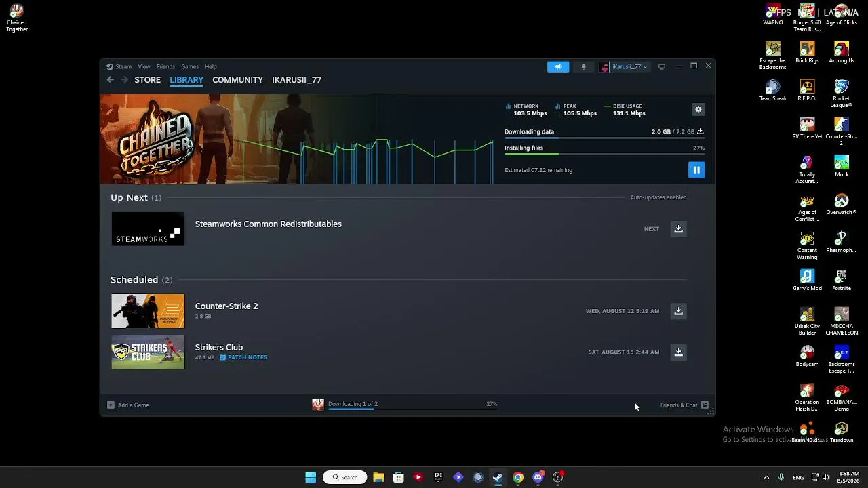The image size is (868, 488).
Task: Go to the STORE tab
Action: pyautogui.click(x=147, y=80)
